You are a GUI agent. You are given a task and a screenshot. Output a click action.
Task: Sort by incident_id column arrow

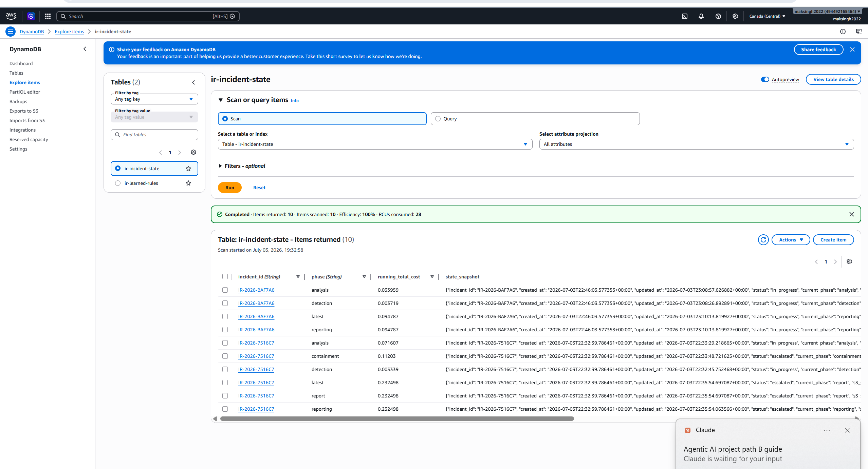(x=298, y=277)
